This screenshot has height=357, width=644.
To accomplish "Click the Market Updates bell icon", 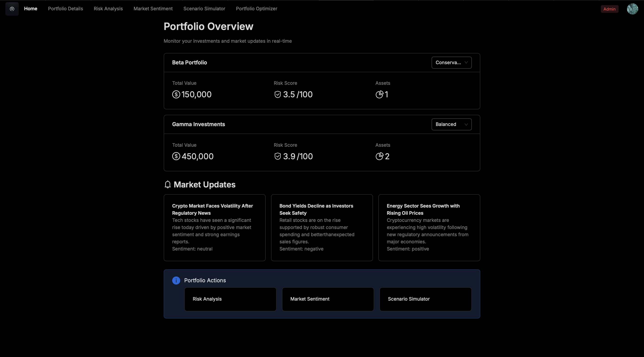I will coord(167,185).
